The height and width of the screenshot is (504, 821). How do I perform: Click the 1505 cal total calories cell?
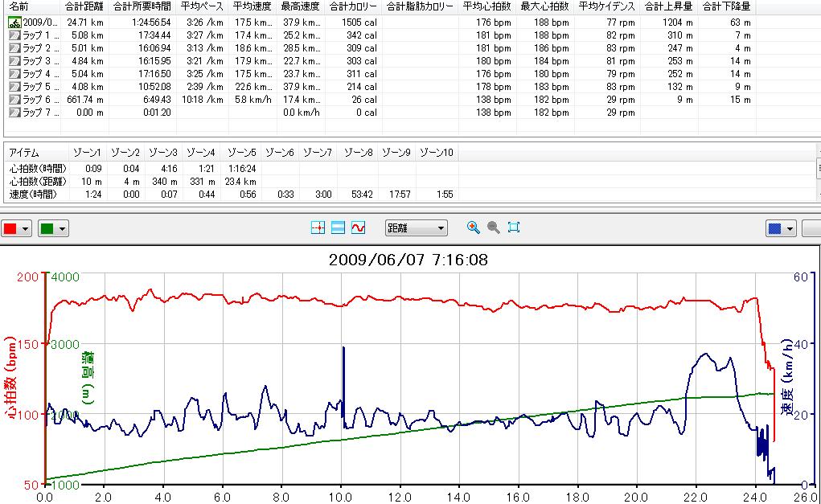click(x=359, y=23)
